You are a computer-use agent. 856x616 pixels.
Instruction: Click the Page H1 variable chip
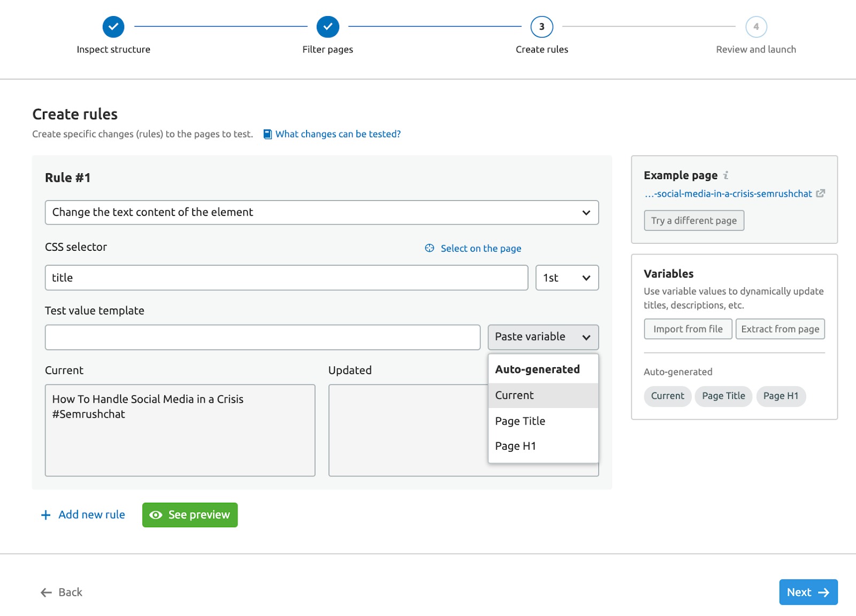781,396
